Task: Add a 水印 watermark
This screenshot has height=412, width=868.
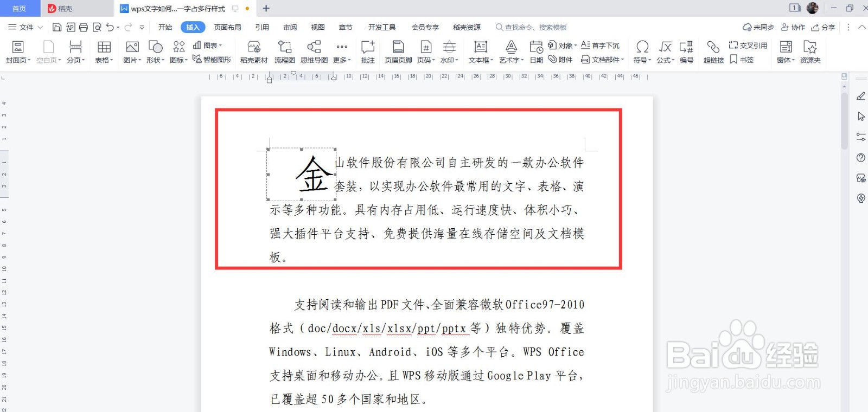Action: (x=449, y=52)
